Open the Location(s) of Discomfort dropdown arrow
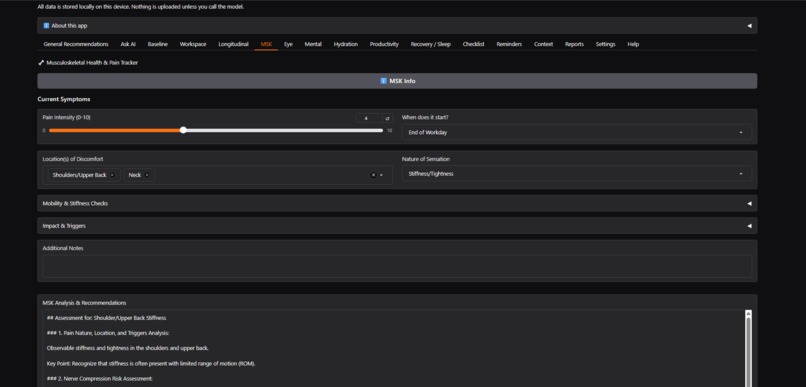Screen dimensions: 806x387 (381, 175)
